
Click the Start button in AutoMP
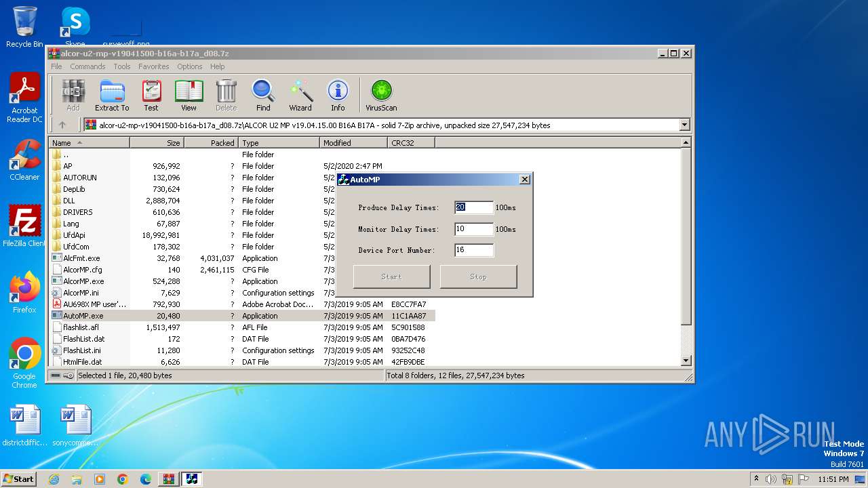click(391, 277)
